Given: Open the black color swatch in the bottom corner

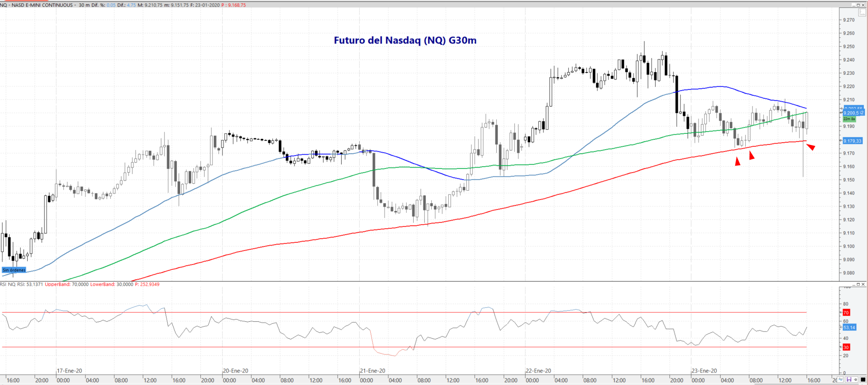Looking at the screenshot, I should click(863, 379).
